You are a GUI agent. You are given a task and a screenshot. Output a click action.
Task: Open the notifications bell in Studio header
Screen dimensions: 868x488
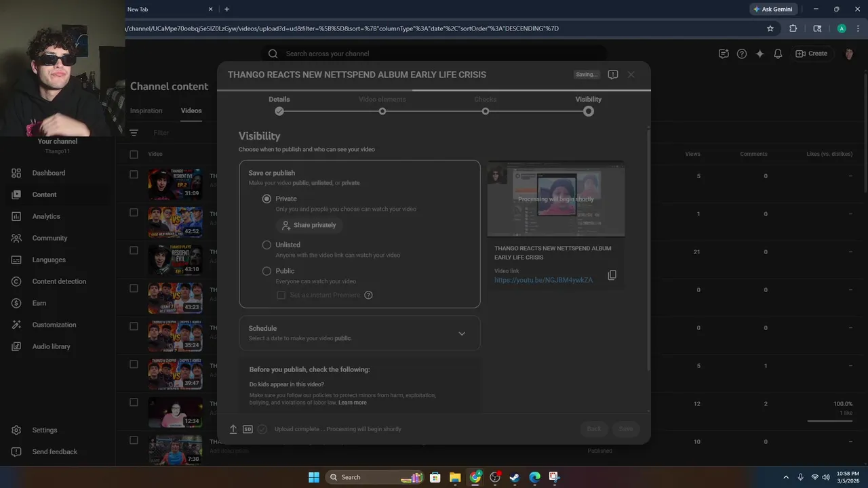coord(778,54)
